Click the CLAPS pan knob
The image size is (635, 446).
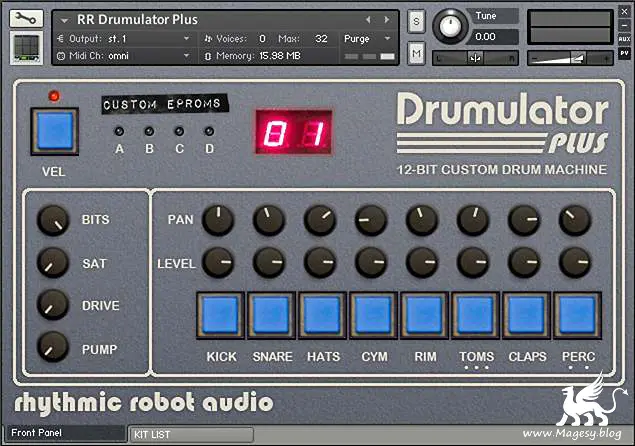(524, 220)
